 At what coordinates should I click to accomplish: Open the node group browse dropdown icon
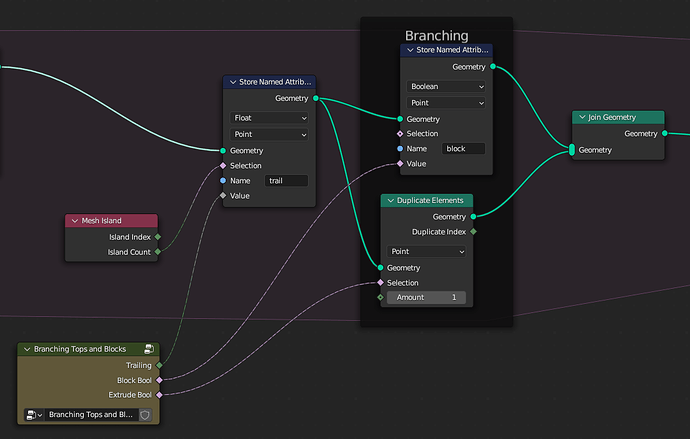click(x=34, y=415)
